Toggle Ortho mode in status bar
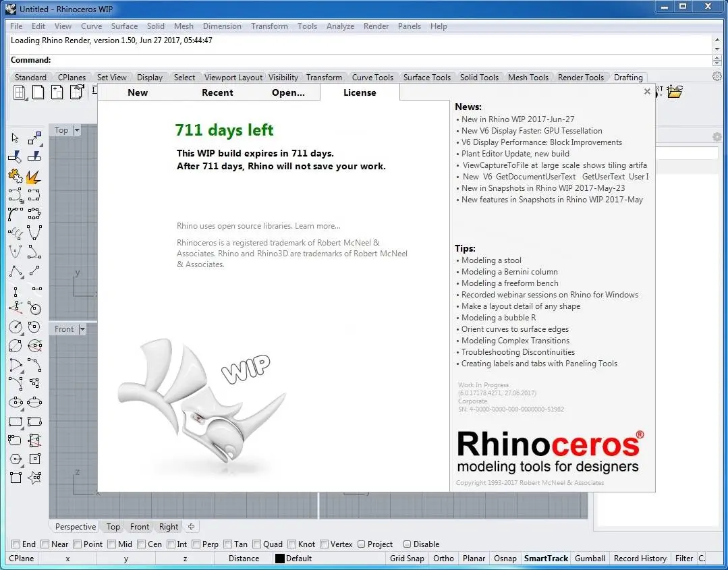This screenshot has height=570, width=728. 443,559
